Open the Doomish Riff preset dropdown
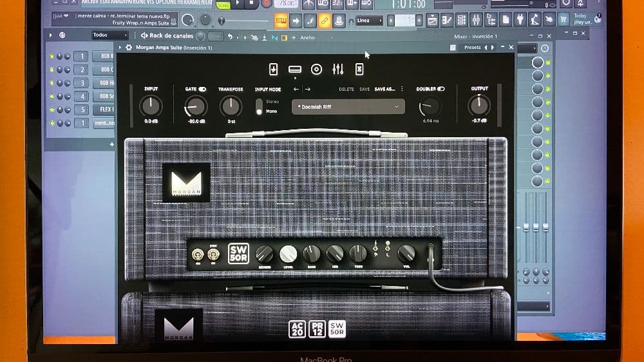Viewport: 644px width, 362px height. (x=348, y=107)
